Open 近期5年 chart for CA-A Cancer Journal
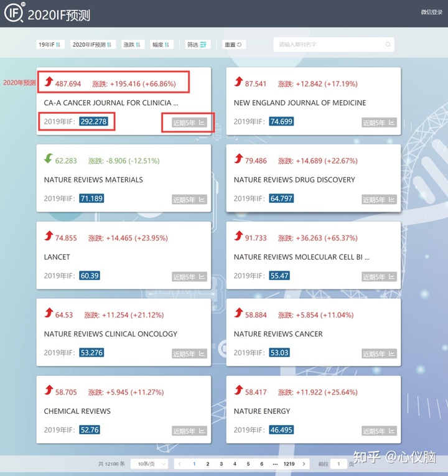The height and width of the screenshot is (476, 448). (x=189, y=123)
